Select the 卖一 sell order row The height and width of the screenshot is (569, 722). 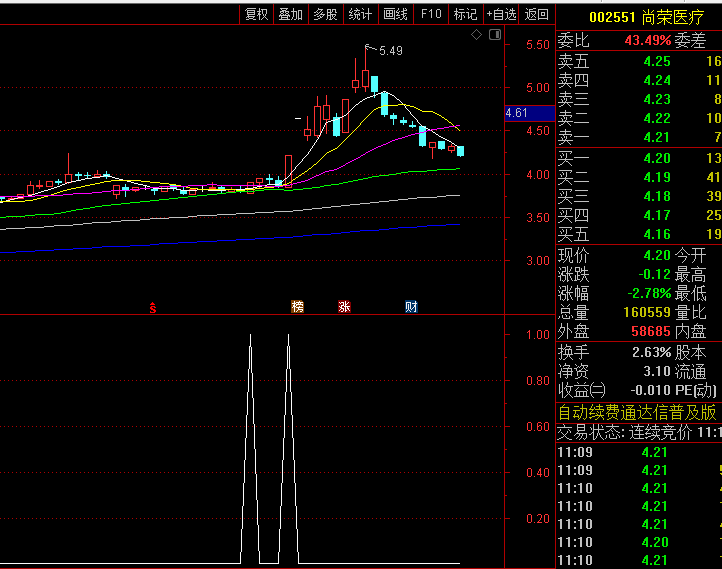638,137
